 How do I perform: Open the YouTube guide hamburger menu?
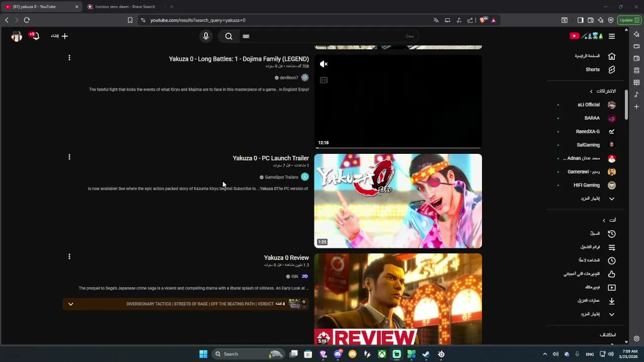(612, 36)
